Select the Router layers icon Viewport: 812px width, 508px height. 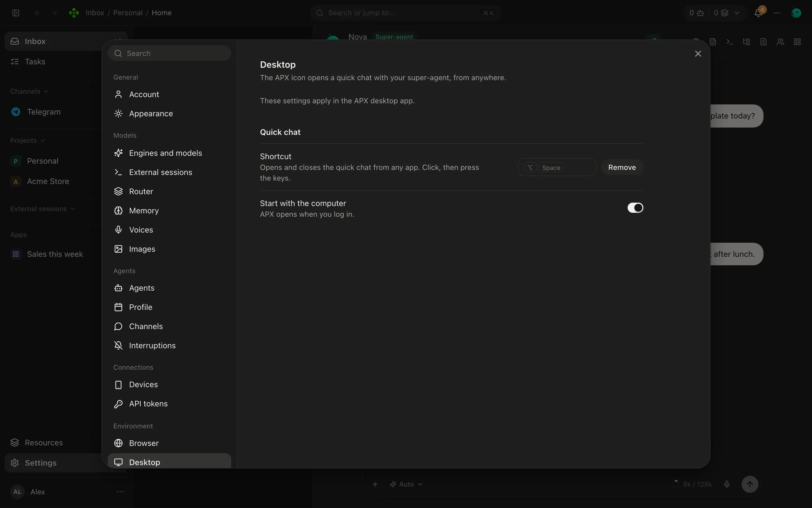pyautogui.click(x=118, y=192)
